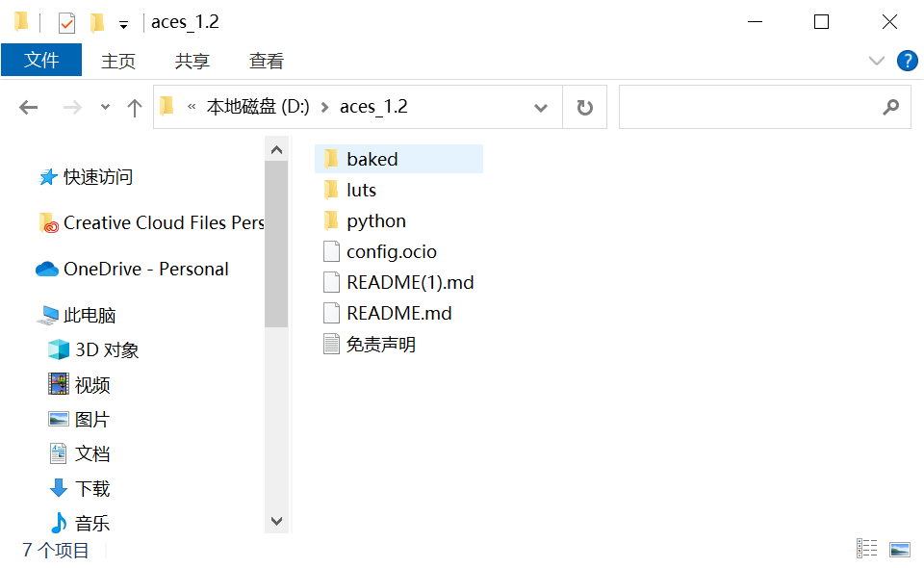Switch to details view layout

coord(866,549)
